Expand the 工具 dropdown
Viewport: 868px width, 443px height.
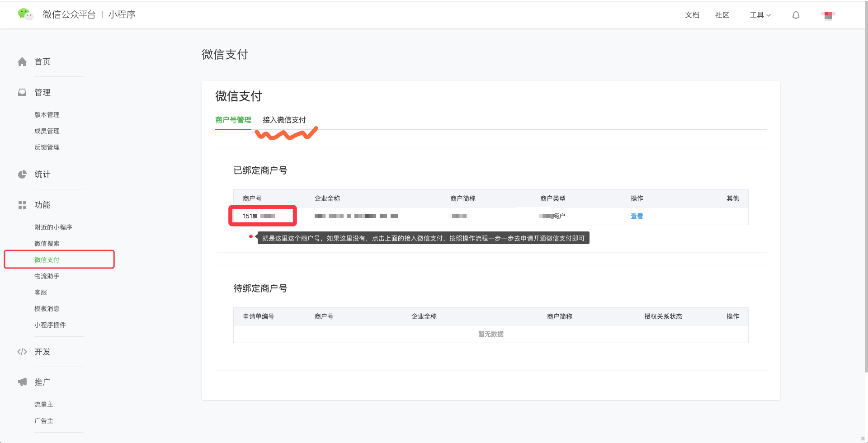point(760,15)
